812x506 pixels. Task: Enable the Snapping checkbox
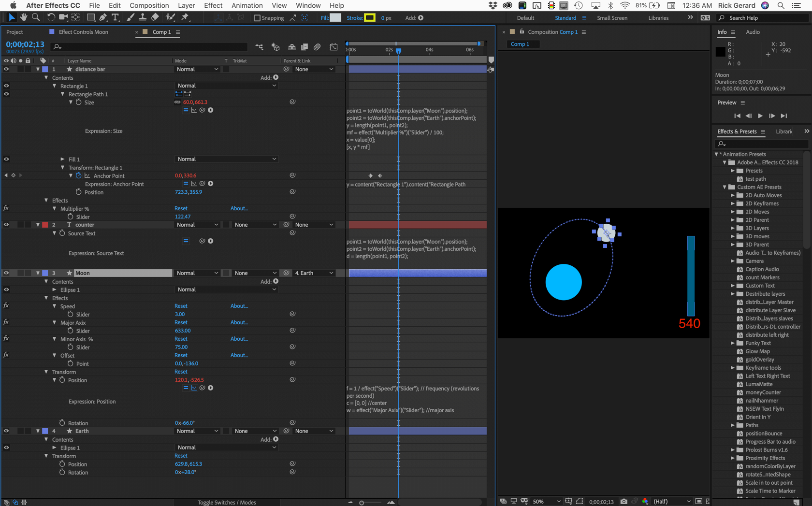coord(257,18)
